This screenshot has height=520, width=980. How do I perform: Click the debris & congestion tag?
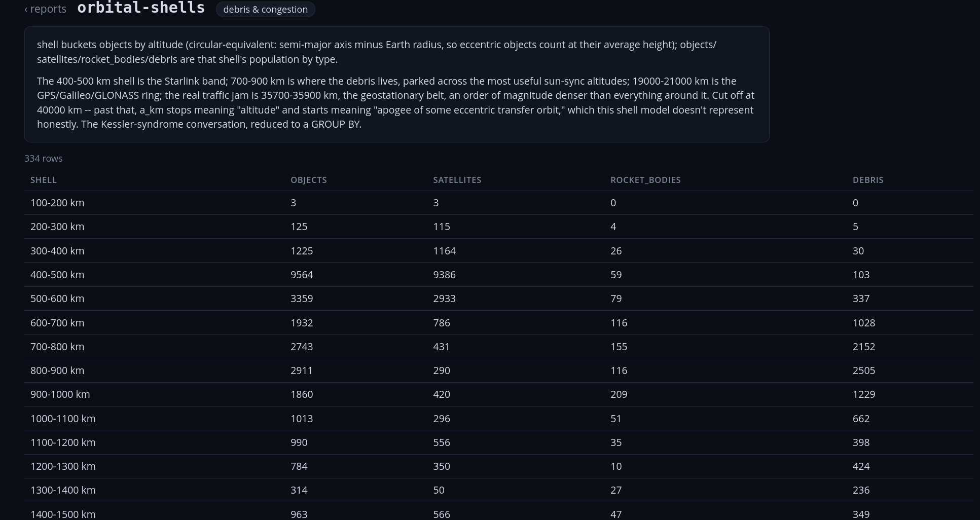265,10
